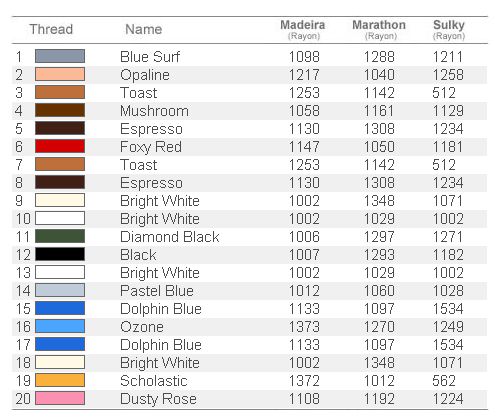Select the Dusty Rose pink swatch

[x=60, y=398]
